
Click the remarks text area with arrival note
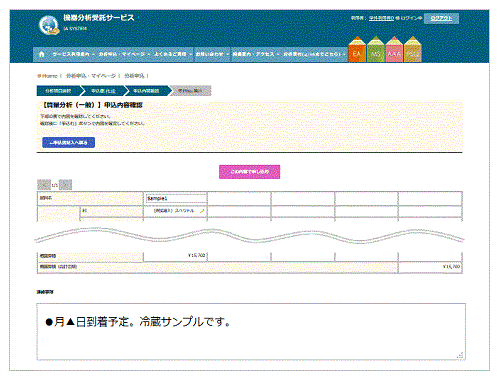pyautogui.click(x=251, y=332)
